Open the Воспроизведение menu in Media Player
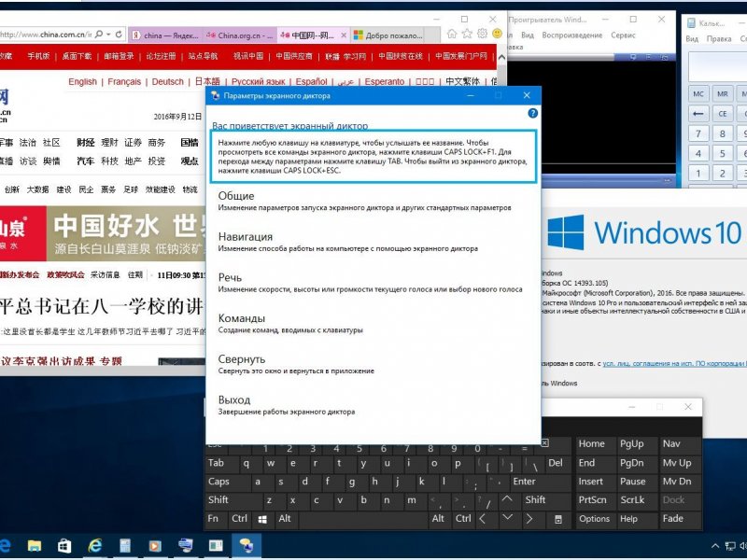747x560 pixels. (x=571, y=35)
